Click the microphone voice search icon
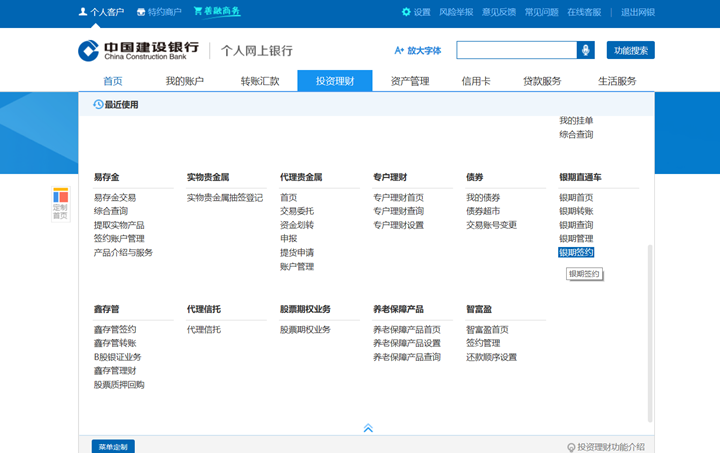Image resolution: width=720 pixels, height=453 pixels. 586,50
